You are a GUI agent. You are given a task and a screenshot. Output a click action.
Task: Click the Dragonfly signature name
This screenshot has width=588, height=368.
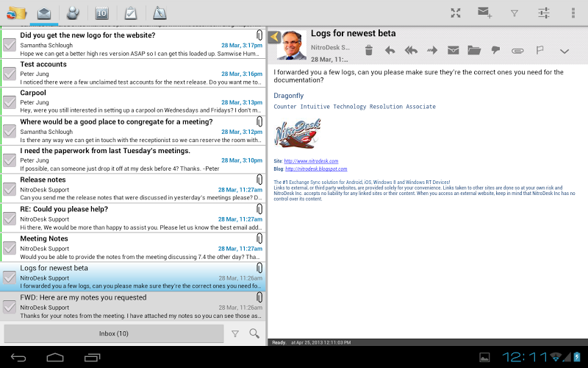tap(288, 96)
